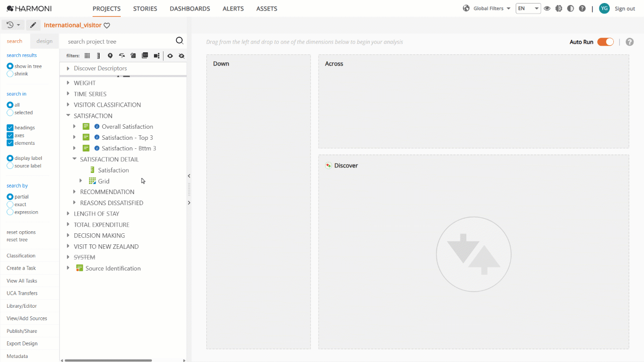Click info icon for Satisfaction - Bttm 3
Screen dimensions: 644x362
click(97, 148)
